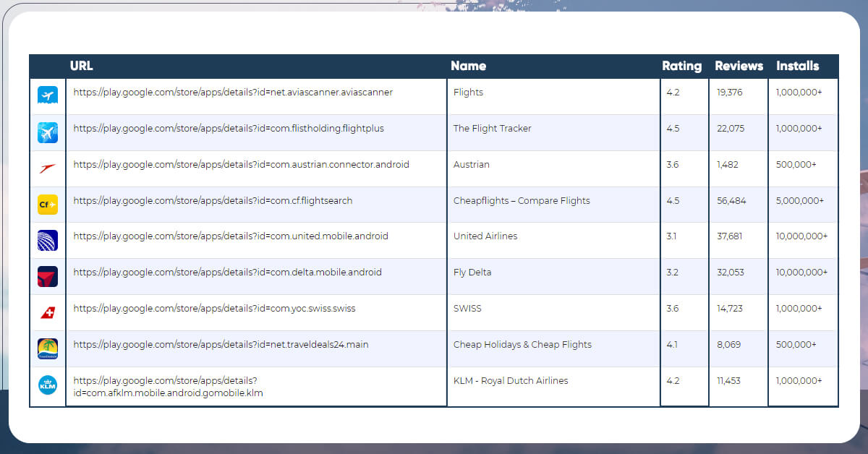Click the SWISS red cross icon
Image resolution: width=868 pixels, height=454 pixels.
48,312
